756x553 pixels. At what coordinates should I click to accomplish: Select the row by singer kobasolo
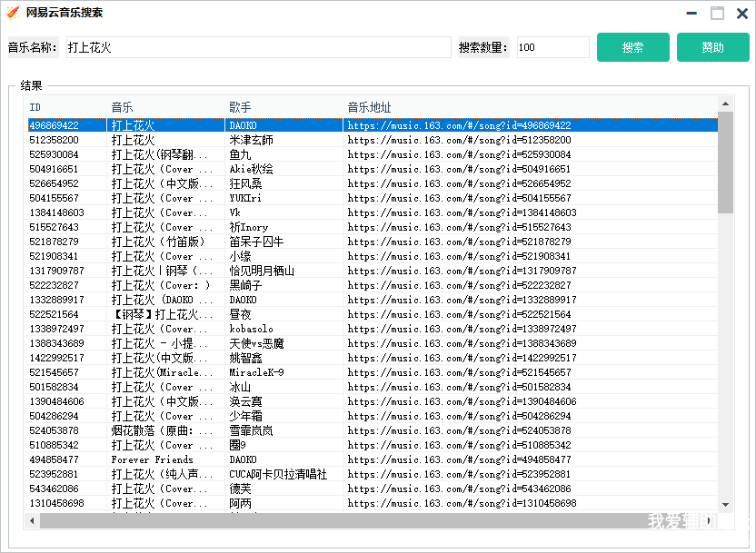373,329
